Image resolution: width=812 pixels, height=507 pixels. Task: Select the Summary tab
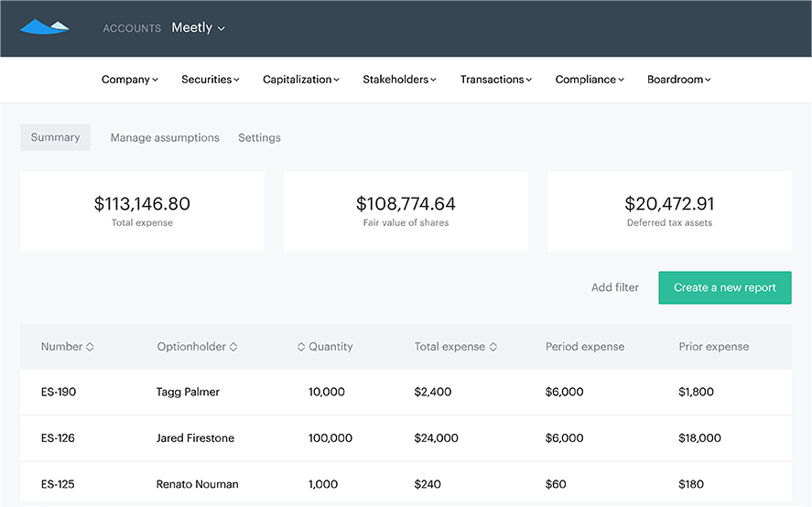click(56, 137)
